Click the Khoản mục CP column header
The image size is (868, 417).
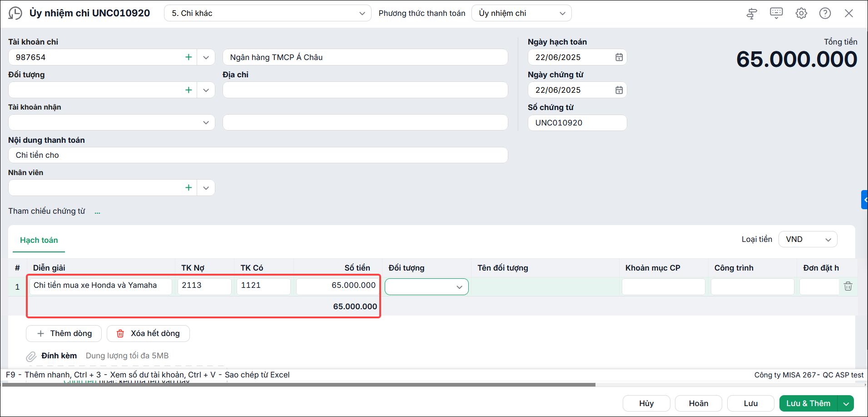click(x=653, y=268)
